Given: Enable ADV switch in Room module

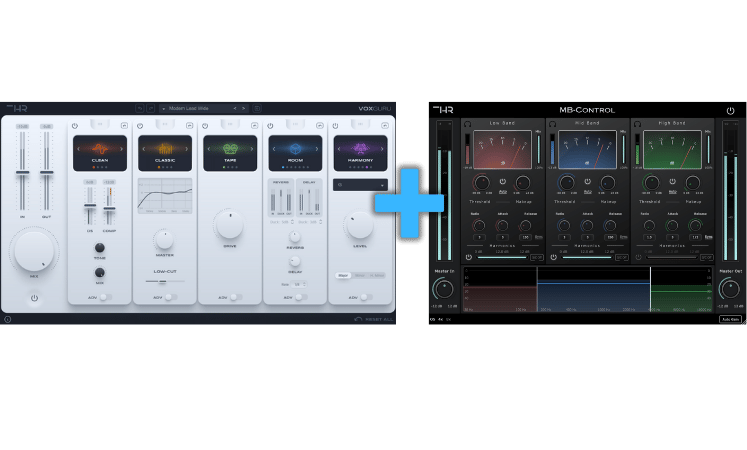Looking at the screenshot, I should tap(301, 297).
